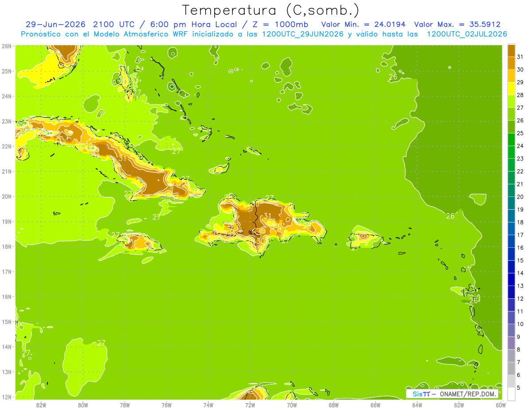
Task: Click the '16N' latitude axis label
Action: 7,297
